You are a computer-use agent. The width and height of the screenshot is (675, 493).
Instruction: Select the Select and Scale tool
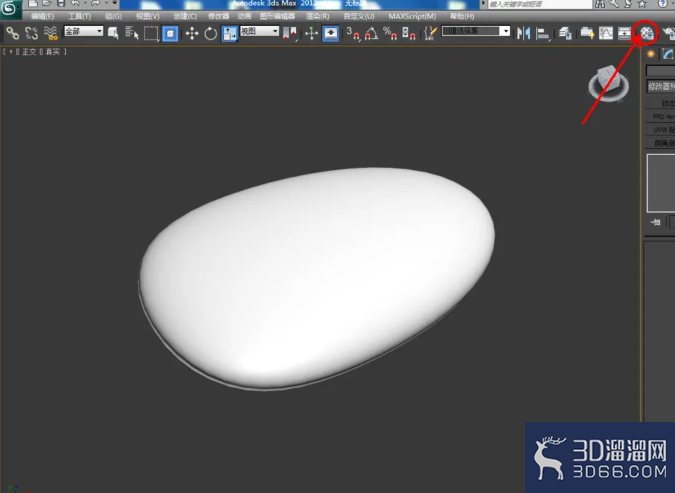229,33
